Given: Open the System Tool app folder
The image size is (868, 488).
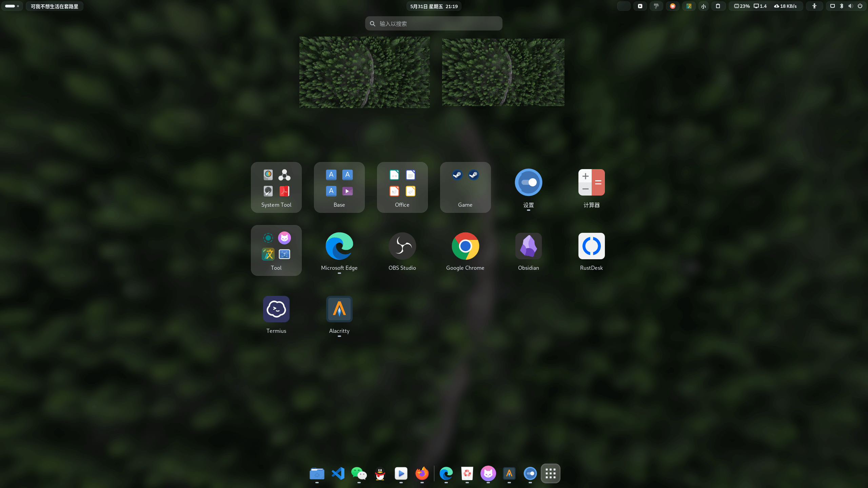Looking at the screenshot, I should 276,187.
